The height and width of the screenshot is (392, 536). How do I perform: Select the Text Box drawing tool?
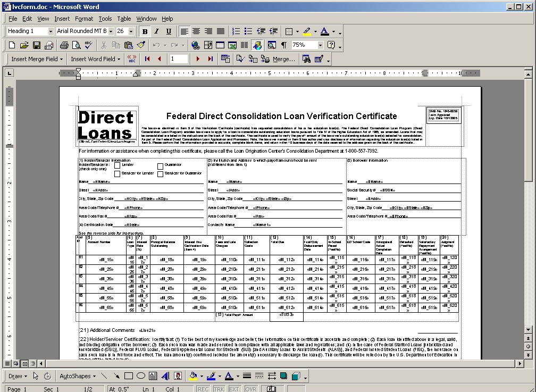click(x=153, y=376)
